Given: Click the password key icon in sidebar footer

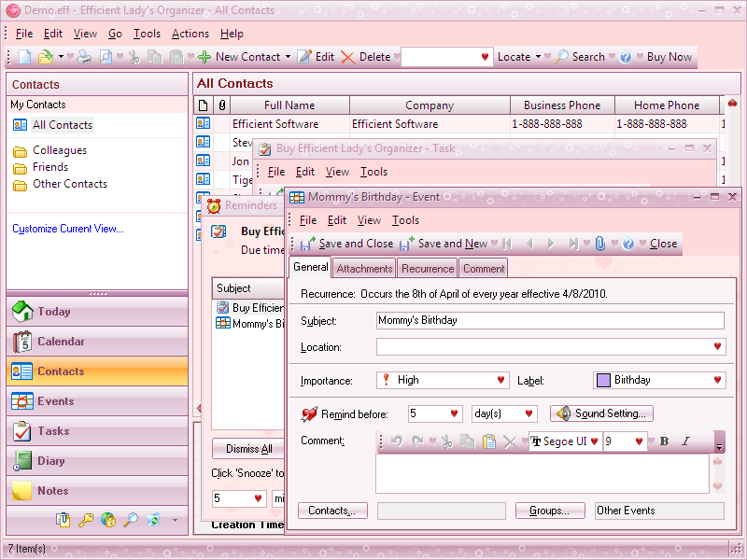Looking at the screenshot, I should coord(86,520).
